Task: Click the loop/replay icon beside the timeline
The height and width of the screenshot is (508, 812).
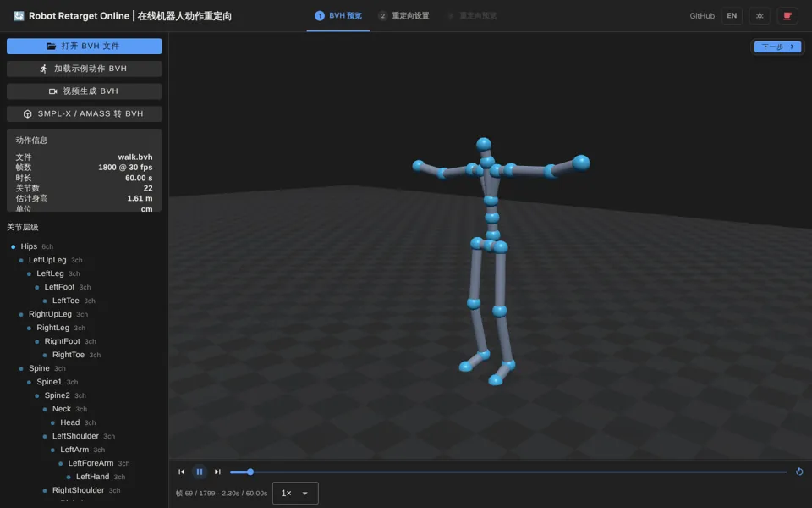Action: 799,472
